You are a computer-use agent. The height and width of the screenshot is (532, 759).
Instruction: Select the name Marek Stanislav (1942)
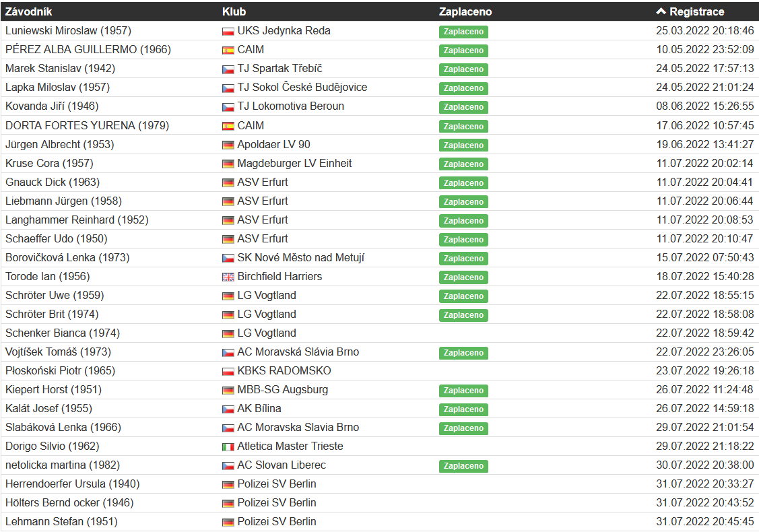point(60,68)
